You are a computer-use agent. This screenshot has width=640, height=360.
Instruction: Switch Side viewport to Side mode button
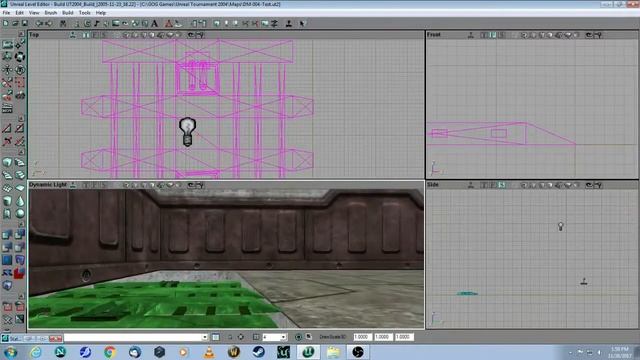pos(502,185)
